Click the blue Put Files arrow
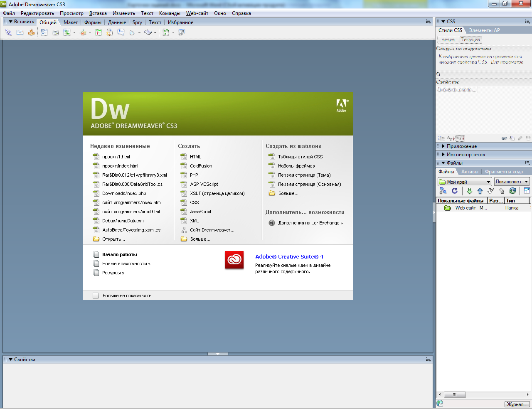 point(480,191)
